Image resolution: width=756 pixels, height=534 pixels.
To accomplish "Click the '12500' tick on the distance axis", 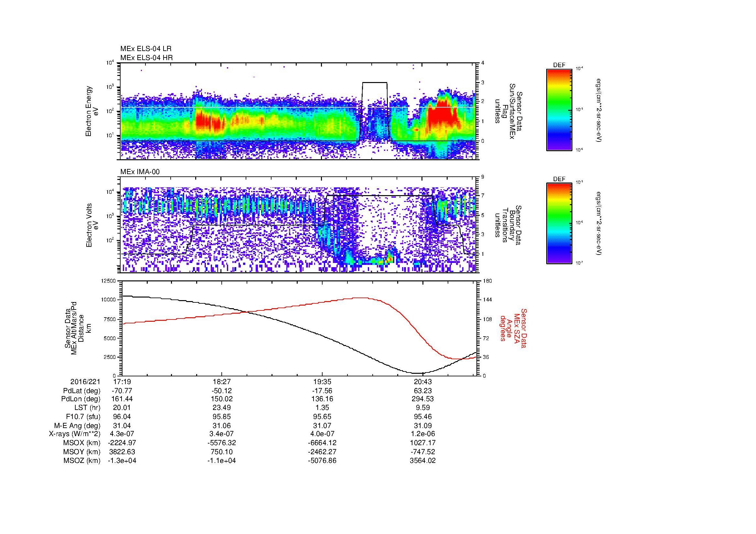I will [108, 281].
